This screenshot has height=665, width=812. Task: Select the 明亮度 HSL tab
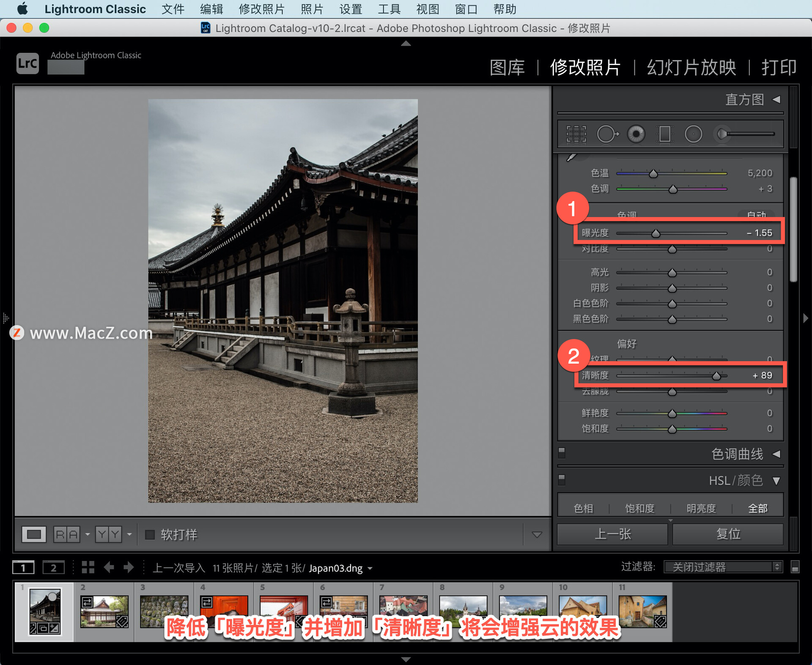coord(701,508)
